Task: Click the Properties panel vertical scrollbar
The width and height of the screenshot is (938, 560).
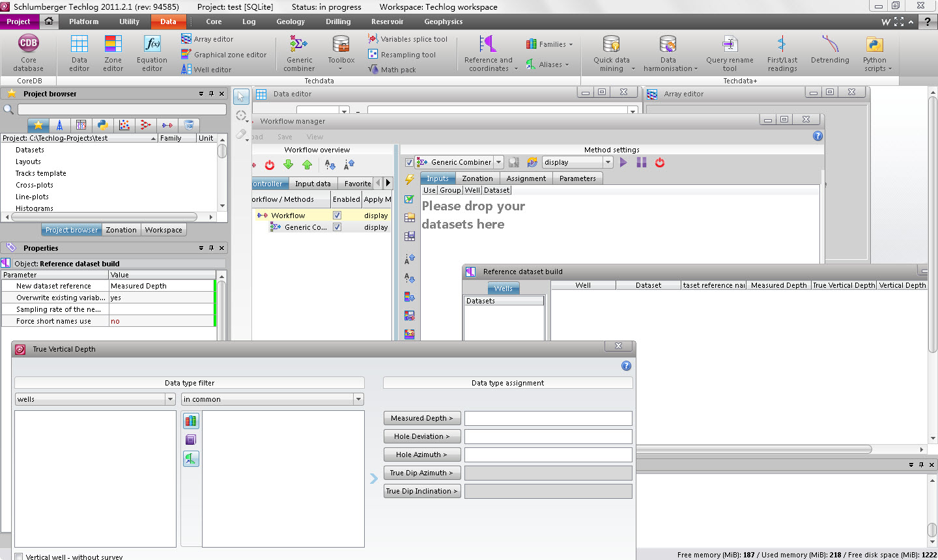Action: [x=222, y=306]
